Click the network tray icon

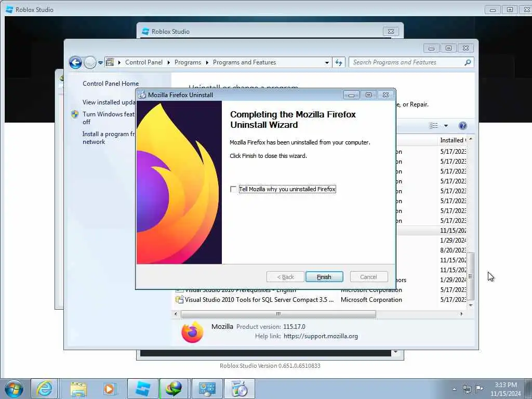point(467,389)
